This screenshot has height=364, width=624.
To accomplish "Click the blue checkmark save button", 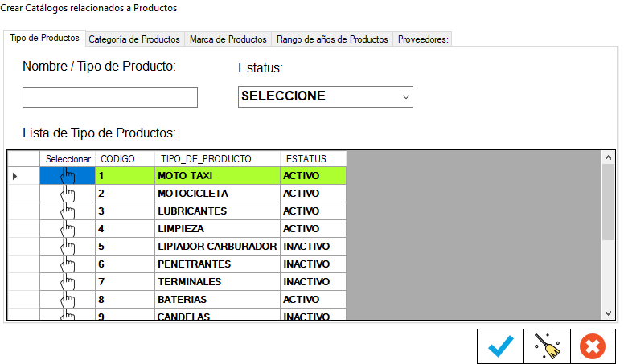I will (x=500, y=346).
